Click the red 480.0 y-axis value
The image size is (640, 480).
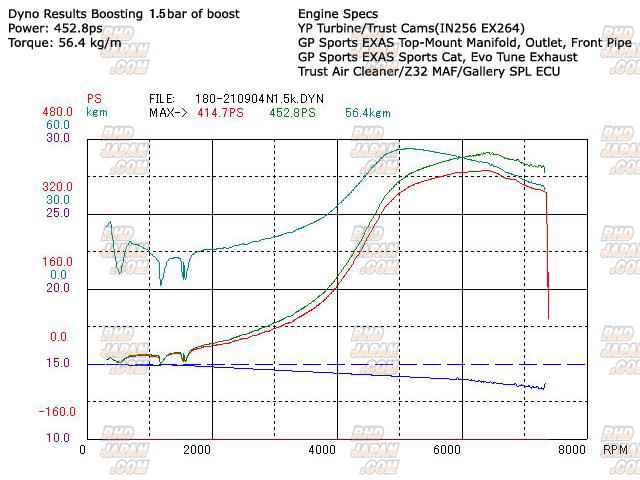point(57,112)
